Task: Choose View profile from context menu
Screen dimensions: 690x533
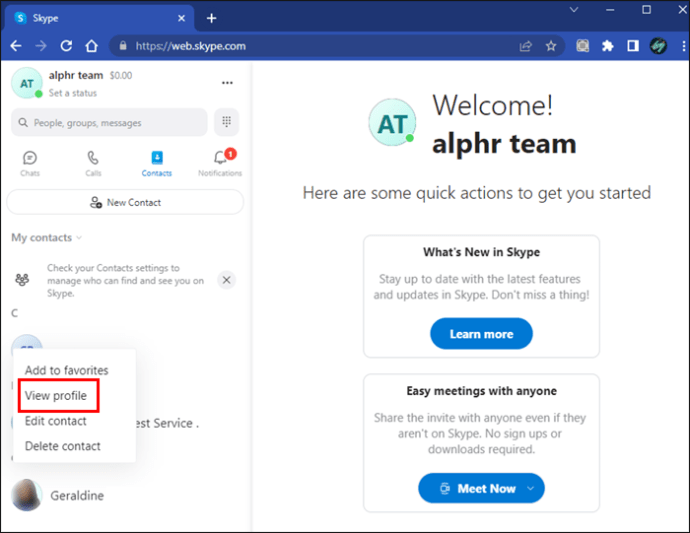Action: (x=56, y=396)
